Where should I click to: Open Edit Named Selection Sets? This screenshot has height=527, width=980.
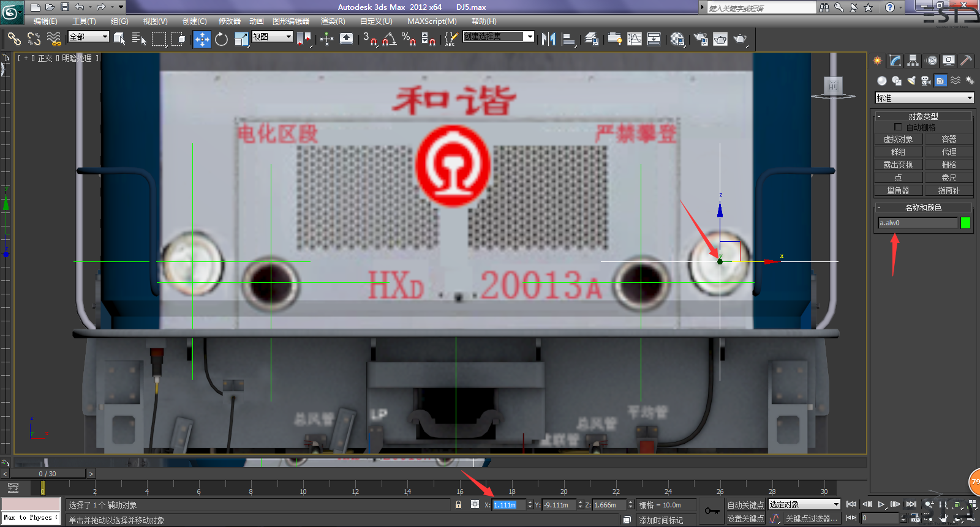click(451, 39)
